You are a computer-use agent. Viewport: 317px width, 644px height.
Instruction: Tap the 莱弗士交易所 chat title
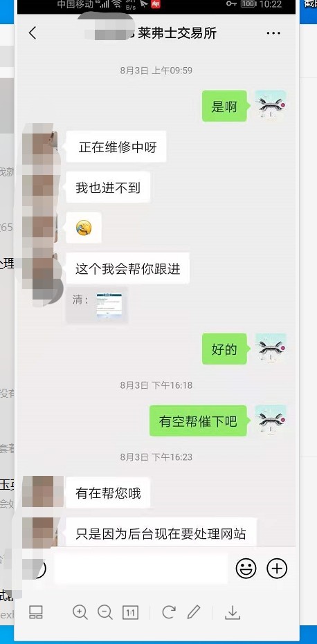176,33
